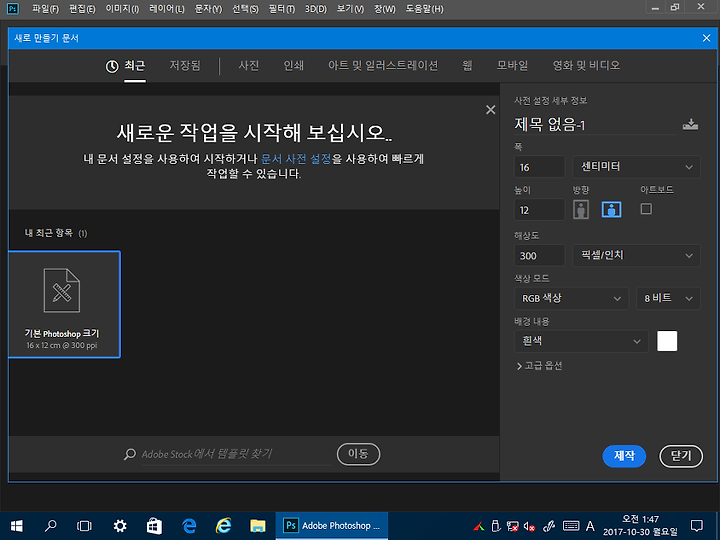Click the 이동 go button

point(358,454)
